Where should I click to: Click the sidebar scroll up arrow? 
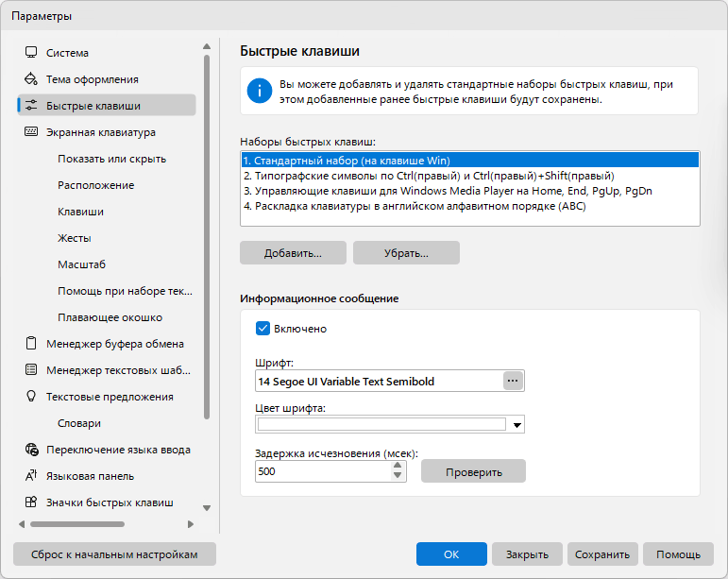207,46
